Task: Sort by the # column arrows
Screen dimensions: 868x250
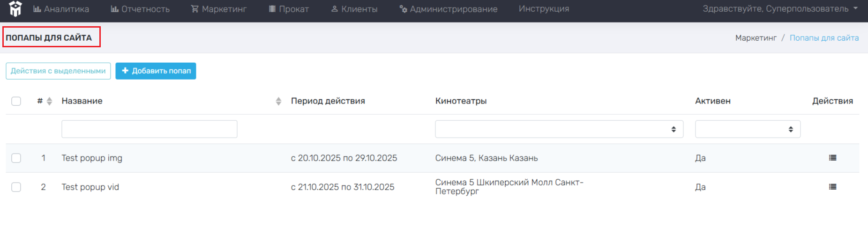Action: tap(49, 101)
